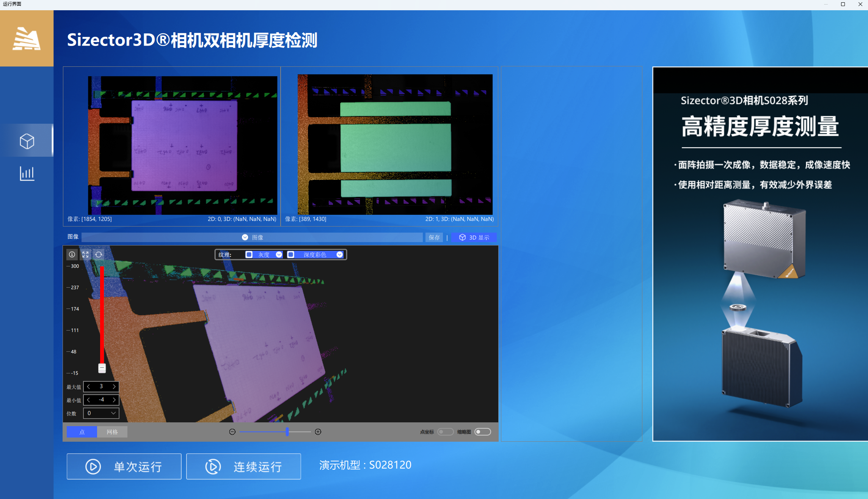Open the 位数 combo box
Image resolution: width=868 pixels, height=499 pixels.
[x=101, y=413]
